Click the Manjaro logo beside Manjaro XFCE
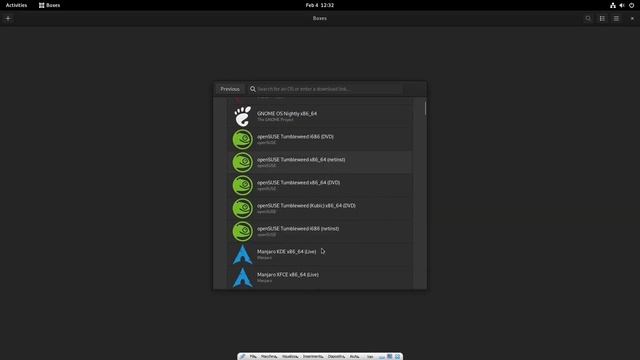Image resolution: width=640 pixels, height=360 pixels. [242, 278]
